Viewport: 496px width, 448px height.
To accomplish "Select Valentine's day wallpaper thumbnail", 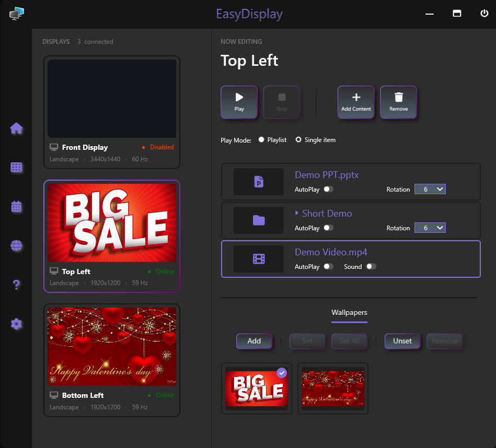I will [x=333, y=388].
